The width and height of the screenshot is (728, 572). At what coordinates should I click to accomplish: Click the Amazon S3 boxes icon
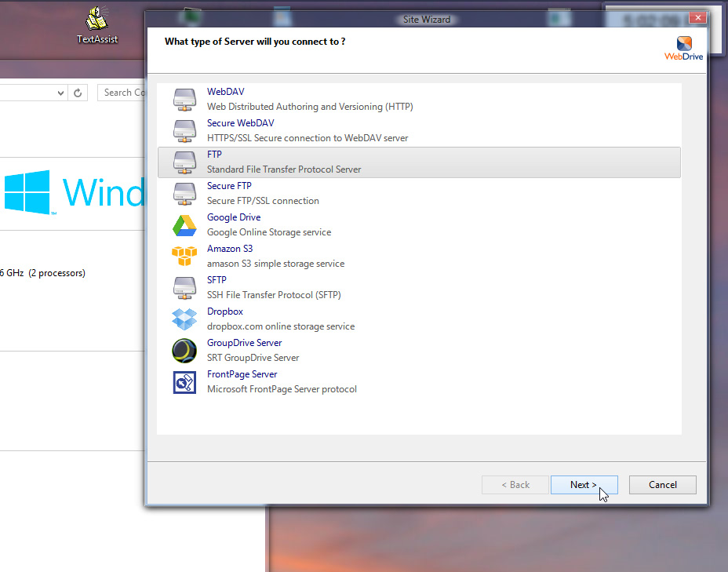point(184,257)
